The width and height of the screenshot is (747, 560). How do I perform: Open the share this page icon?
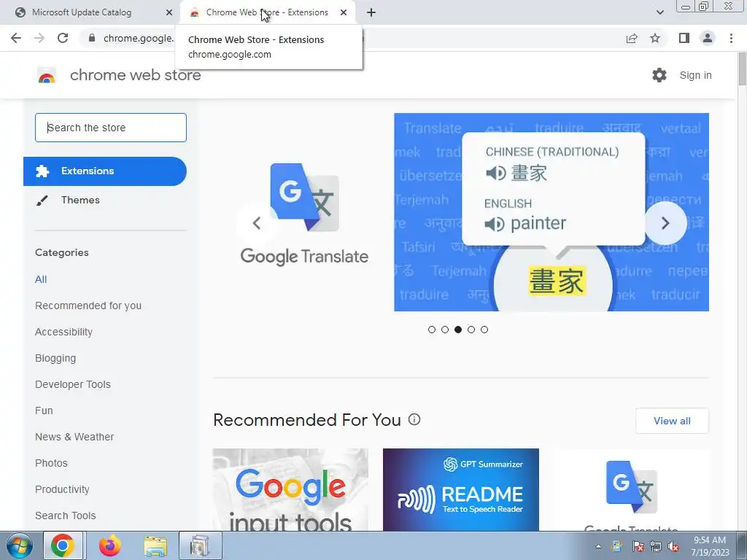click(632, 38)
